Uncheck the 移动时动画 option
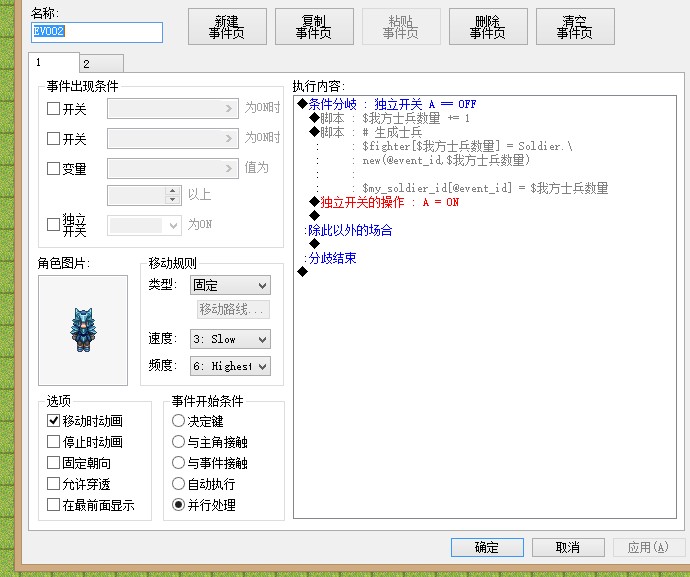 53,421
